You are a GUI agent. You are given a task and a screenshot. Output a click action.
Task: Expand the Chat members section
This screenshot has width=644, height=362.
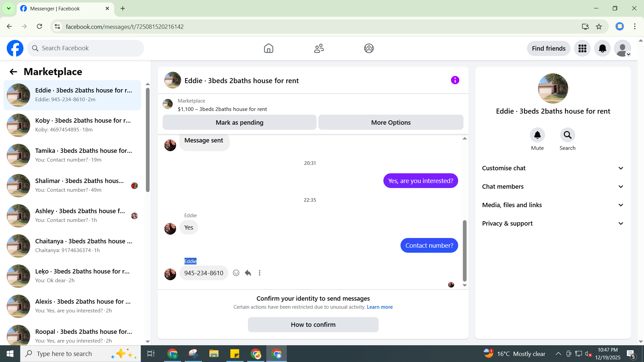point(553,187)
